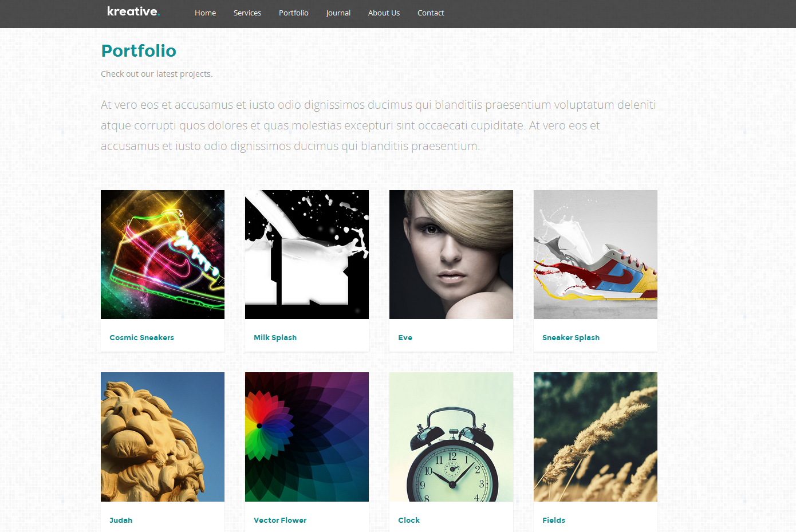
Task: Go to the Services page
Action: tap(247, 13)
